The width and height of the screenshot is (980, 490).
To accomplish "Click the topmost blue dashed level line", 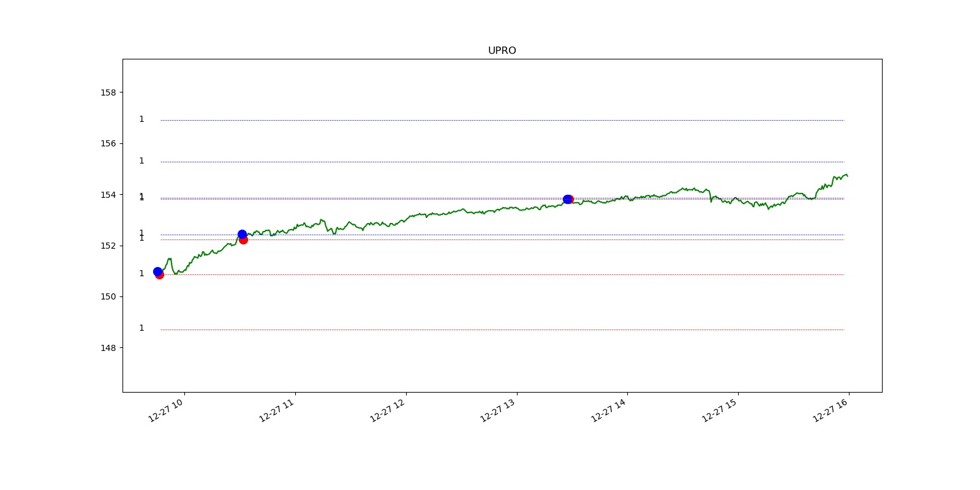I will [502, 120].
